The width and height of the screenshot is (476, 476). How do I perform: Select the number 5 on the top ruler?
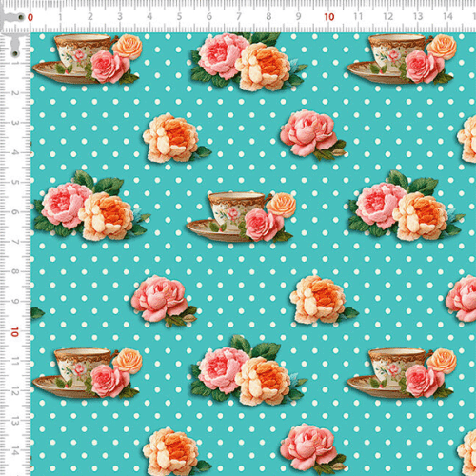[179, 17]
